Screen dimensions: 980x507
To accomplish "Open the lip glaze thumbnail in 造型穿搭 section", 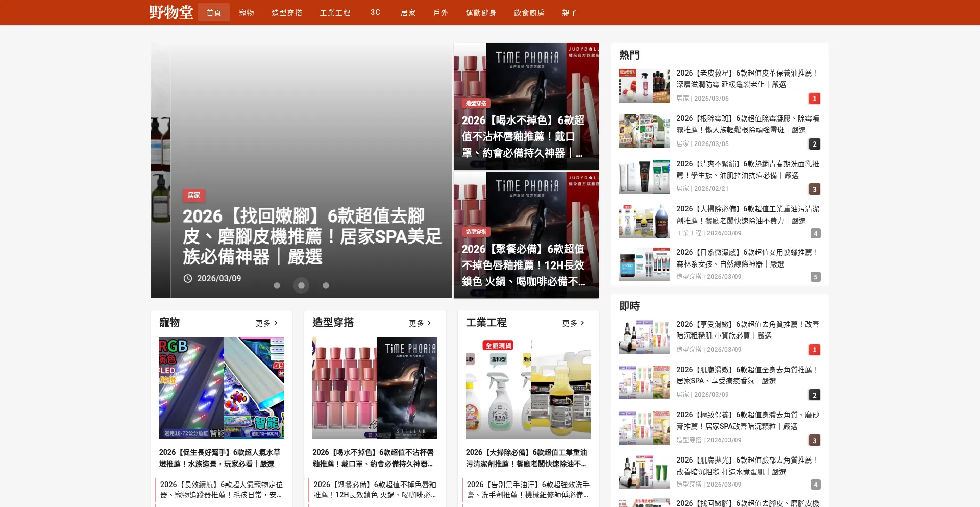I will click(375, 388).
